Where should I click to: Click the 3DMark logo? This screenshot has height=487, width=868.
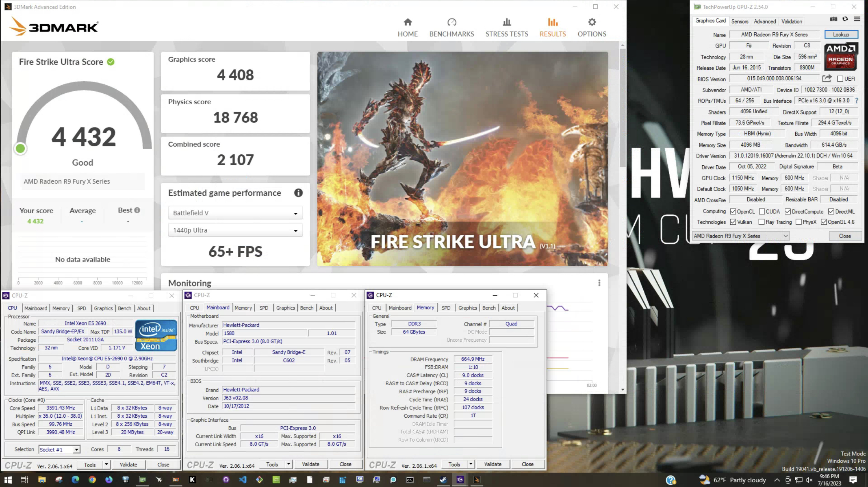point(53,27)
